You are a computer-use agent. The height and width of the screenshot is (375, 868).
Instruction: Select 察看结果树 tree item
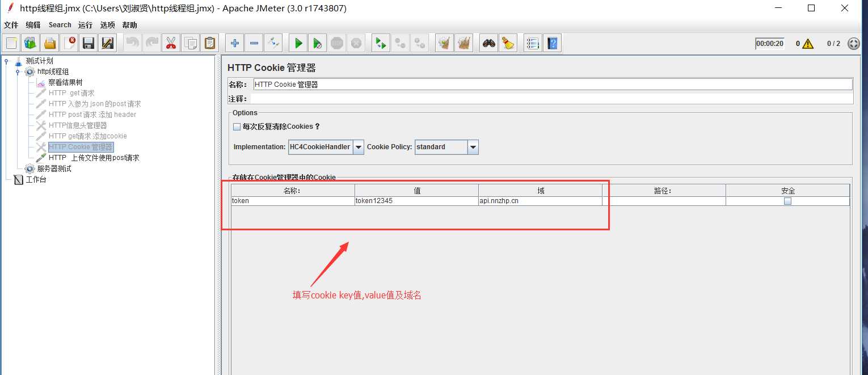point(65,82)
